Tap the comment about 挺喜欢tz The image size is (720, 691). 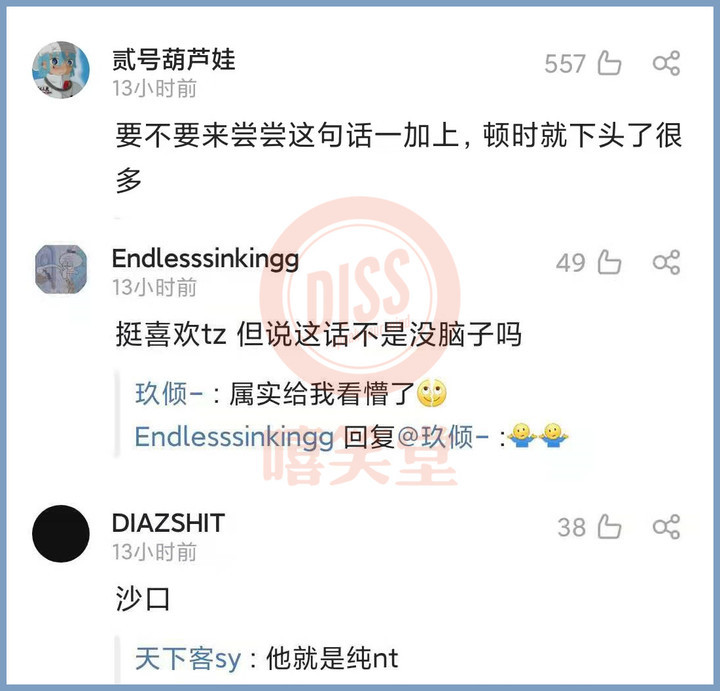(x=319, y=334)
